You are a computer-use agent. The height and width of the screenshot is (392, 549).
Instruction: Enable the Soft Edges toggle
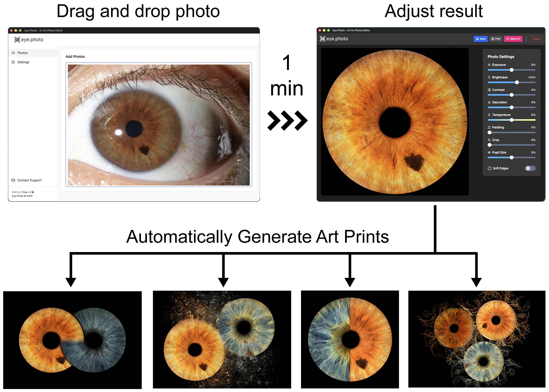(530, 168)
